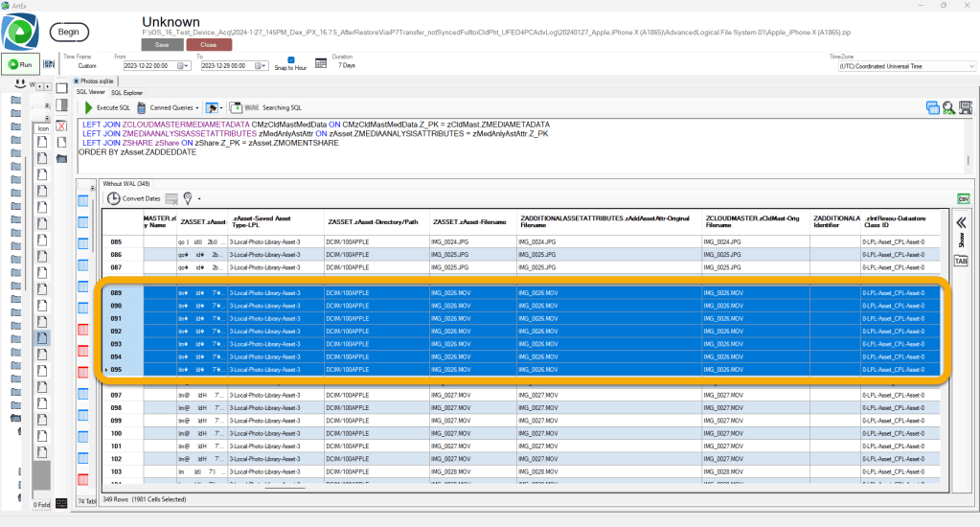Select row 097 in the results grid
The image size is (980, 527).
click(x=117, y=395)
